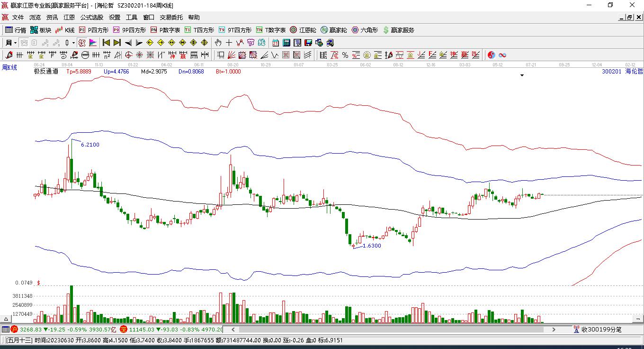Jump to first bar with skip-start arrow
644x349 pixels.
107,43
